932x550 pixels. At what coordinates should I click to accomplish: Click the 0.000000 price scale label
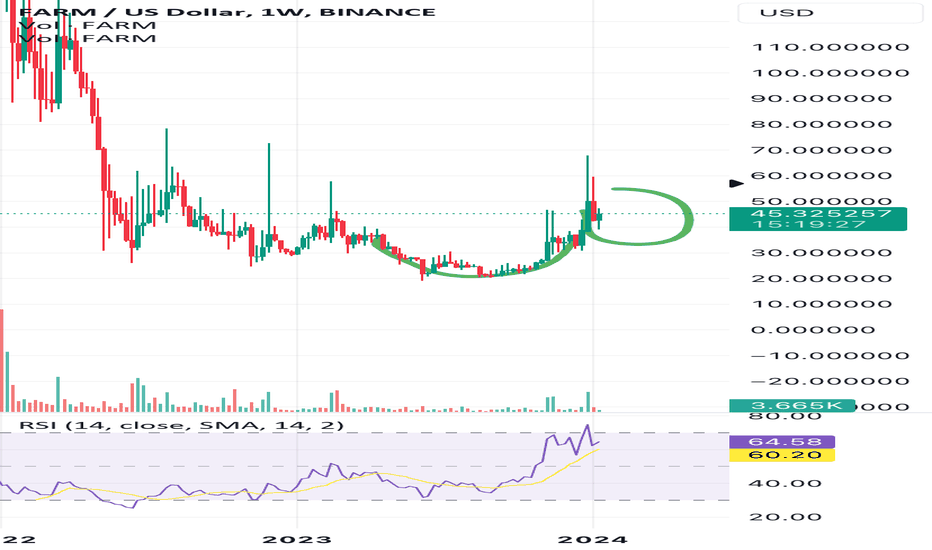click(813, 330)
